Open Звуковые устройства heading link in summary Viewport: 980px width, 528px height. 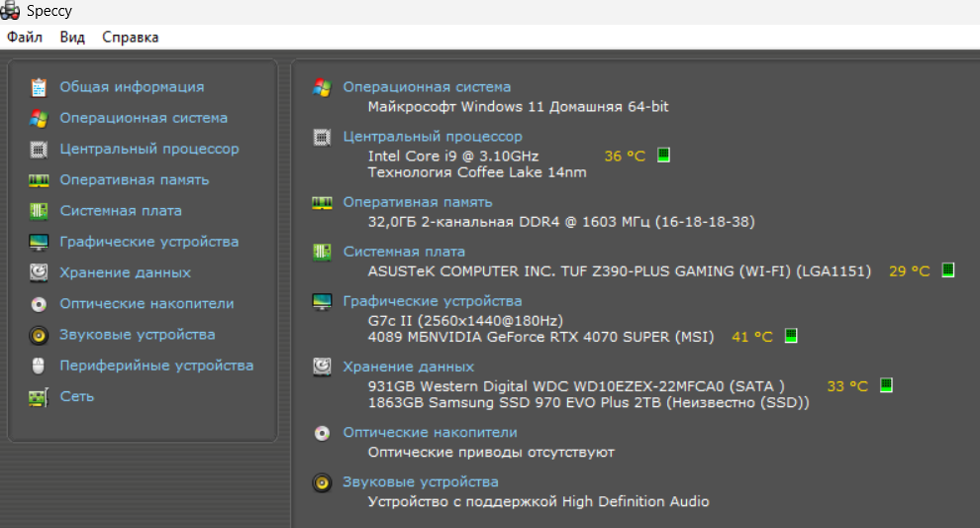click(x=421, y=481)
